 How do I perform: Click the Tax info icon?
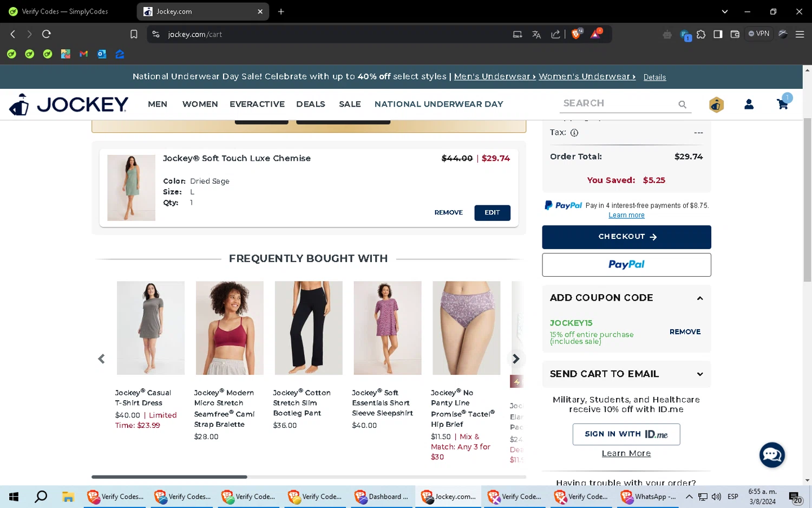574,133
